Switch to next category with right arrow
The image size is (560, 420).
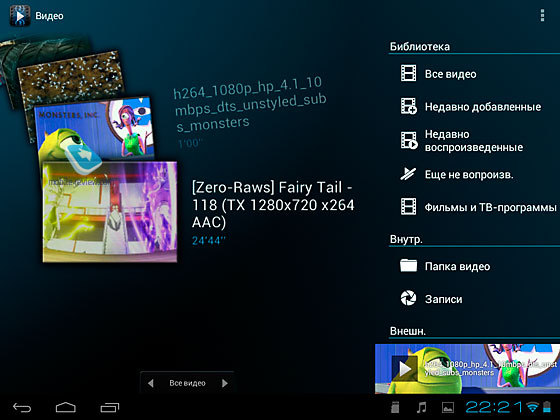click(225, 383)
